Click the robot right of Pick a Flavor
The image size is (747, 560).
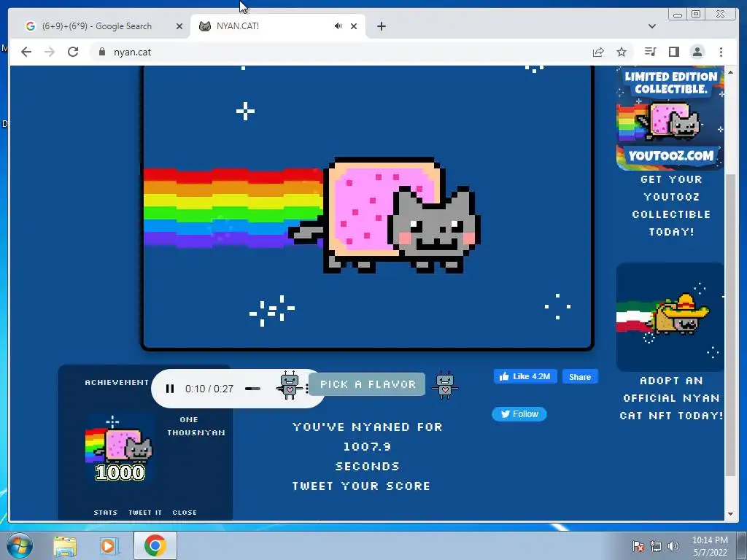[x=445, y=384]
